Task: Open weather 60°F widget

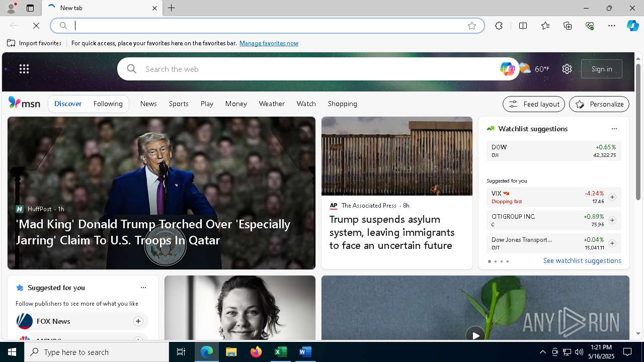Action: (x=534, y=69)
